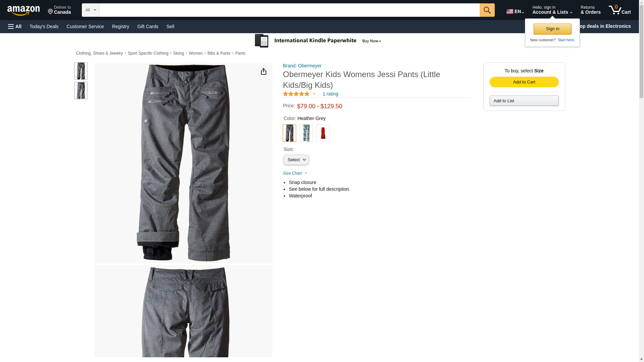The image size is (644, 362).
Task: Click the Brand: Obermeyer link
Action: 302,66
